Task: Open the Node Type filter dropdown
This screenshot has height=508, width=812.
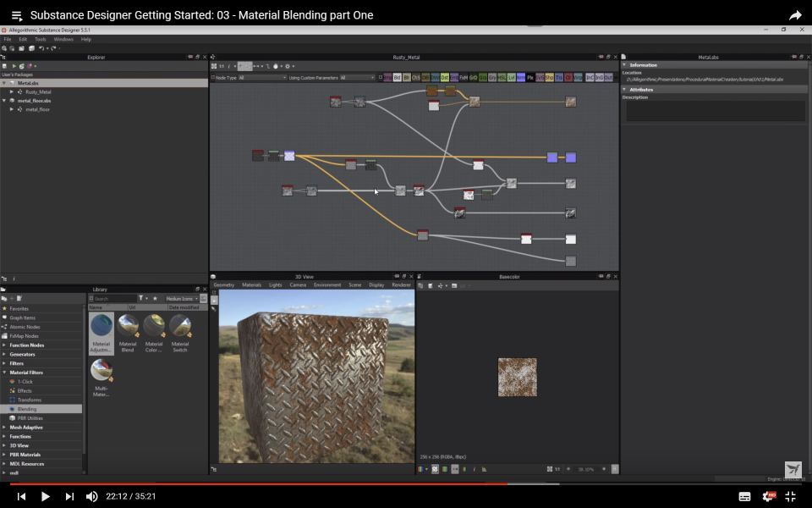Action: pos(262,78)
